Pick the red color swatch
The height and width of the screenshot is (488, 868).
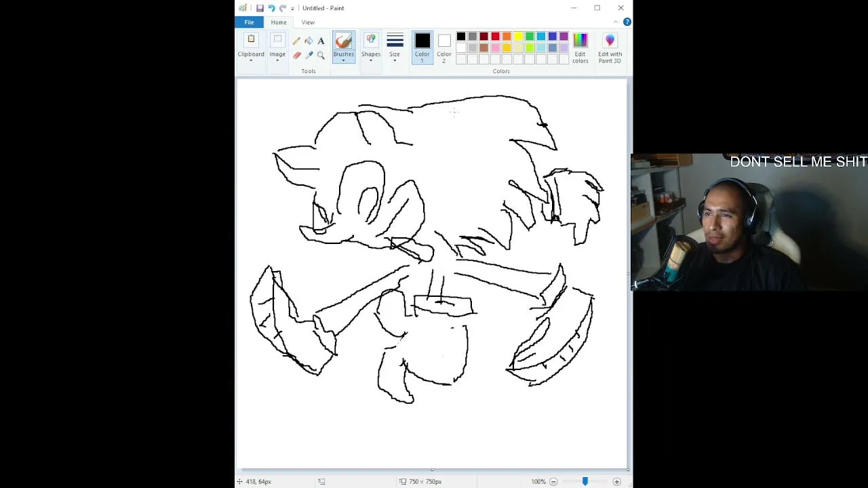[x=495, y=37]
